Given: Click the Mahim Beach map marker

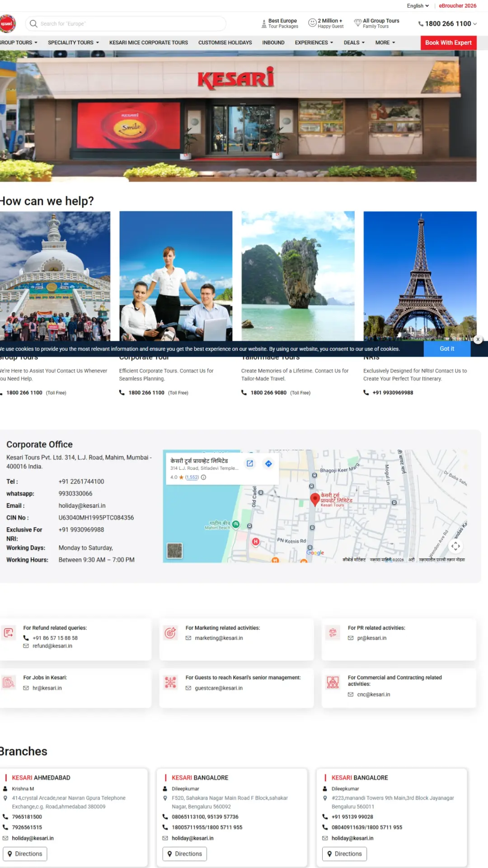Looking at the screenshot, I should click(x=236, y=524).
